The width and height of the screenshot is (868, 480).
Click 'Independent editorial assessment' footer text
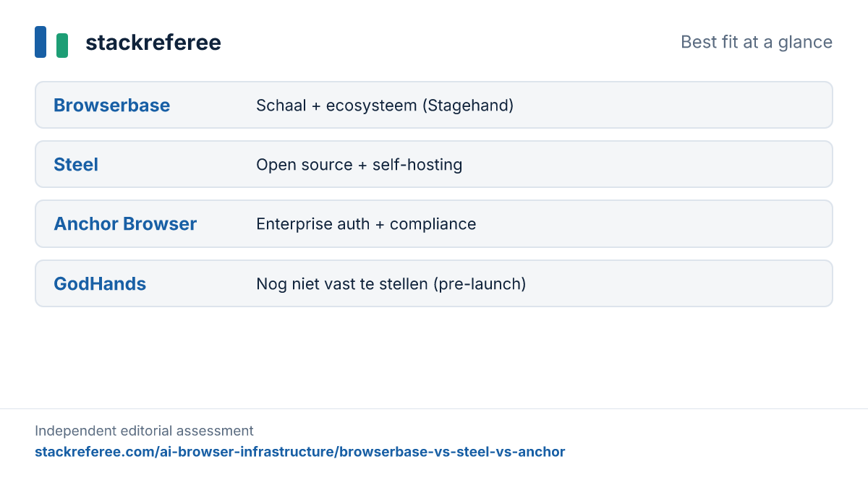pos(144,431)
